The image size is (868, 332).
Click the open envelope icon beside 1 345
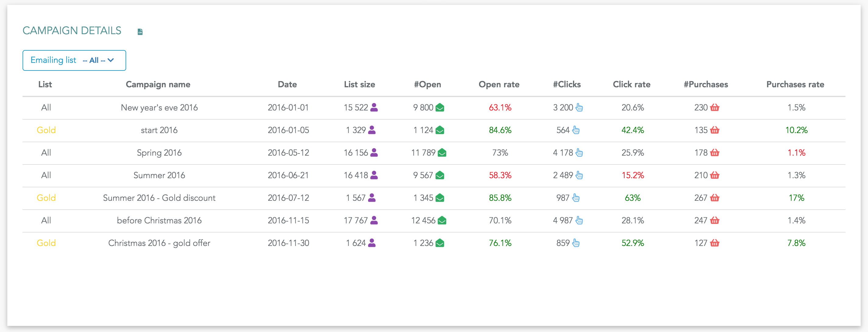(x=440, y=198)
